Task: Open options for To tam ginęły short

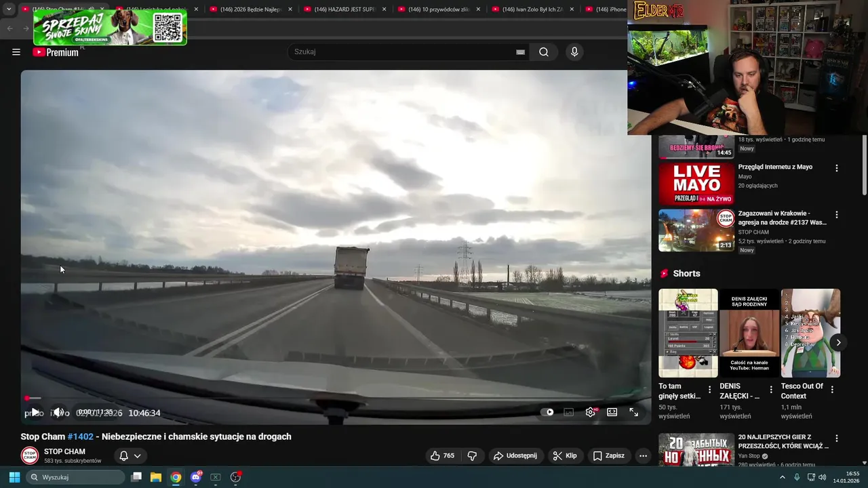Action: (x=710, y=390)
